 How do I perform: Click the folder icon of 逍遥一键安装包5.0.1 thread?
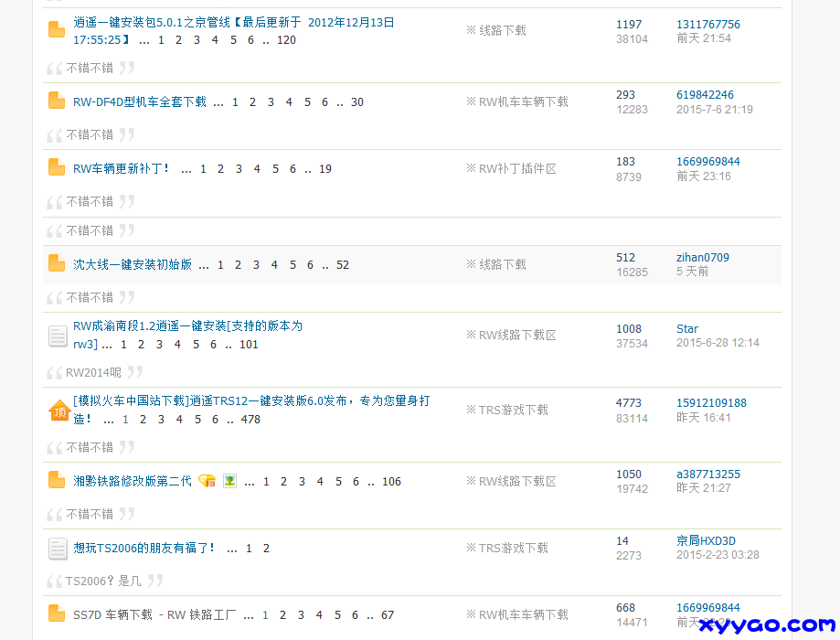pyautogui.click(x=56, y=29)
